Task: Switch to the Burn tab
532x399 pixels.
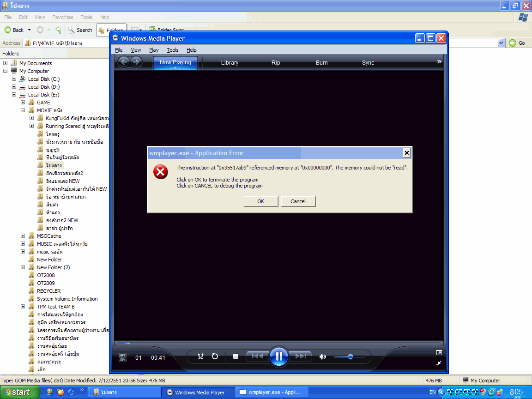Action: tap(321, 63)
